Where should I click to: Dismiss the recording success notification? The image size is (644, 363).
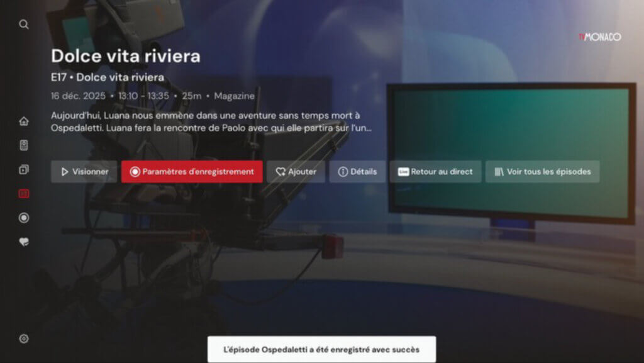321,349
